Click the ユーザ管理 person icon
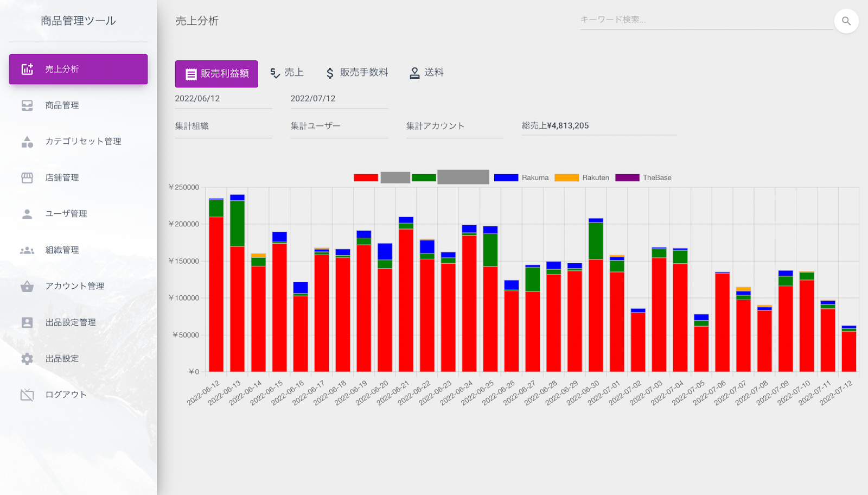This screenshot has height=495, width=868. click(x=27, y=214)
